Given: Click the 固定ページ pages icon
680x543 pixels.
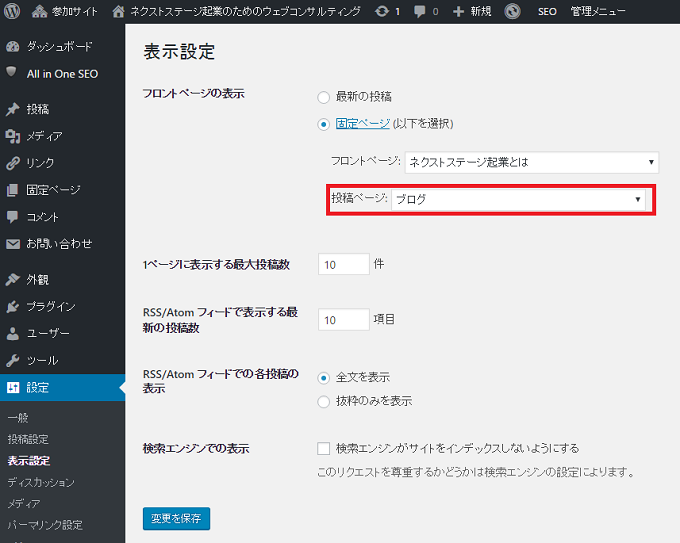Looking at the screenshot, I should tap(13, 190).
